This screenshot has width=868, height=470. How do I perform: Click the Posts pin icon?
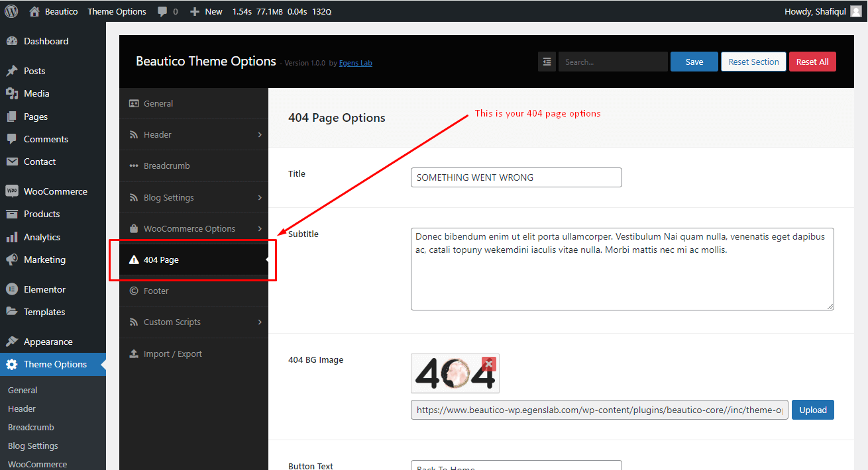click(x=12, y=71)
